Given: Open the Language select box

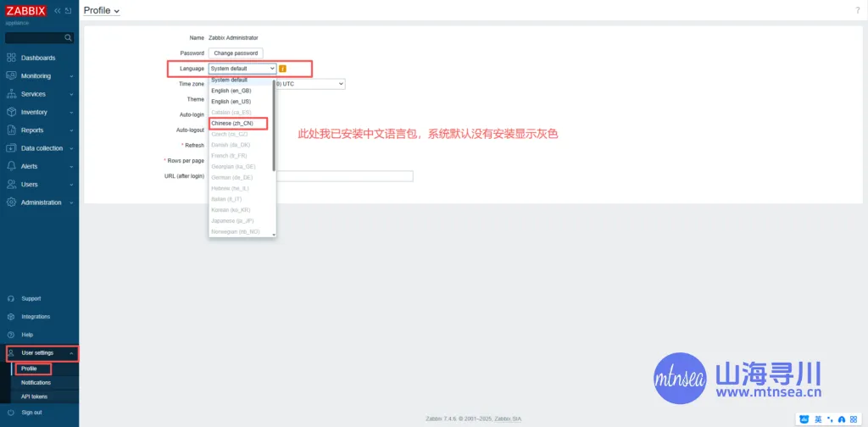Looking at the screenshot, I should [242, 69].
